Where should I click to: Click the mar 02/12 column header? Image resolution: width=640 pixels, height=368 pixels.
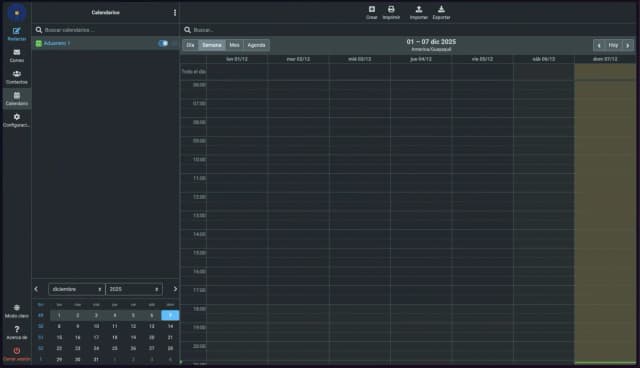(x=298, y=59)
